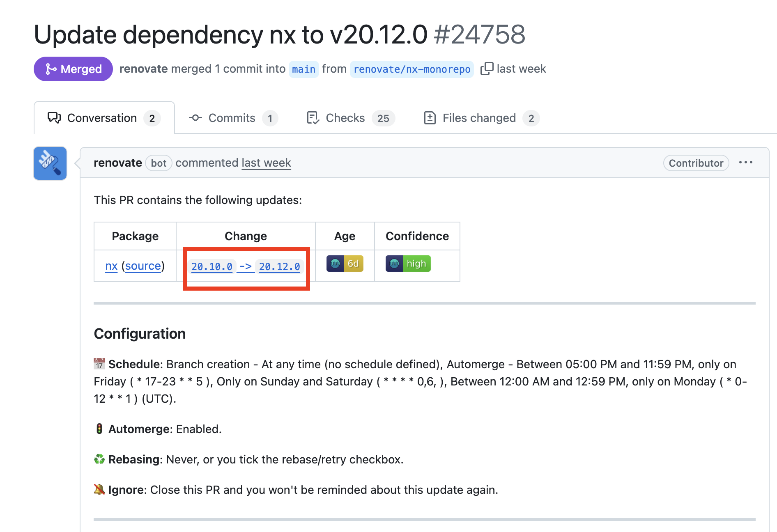Click the Mend icon on the high Confidence badge
The height and width of the screenshot is (532, 777).
pyautogui.click(x=395, y=264)
